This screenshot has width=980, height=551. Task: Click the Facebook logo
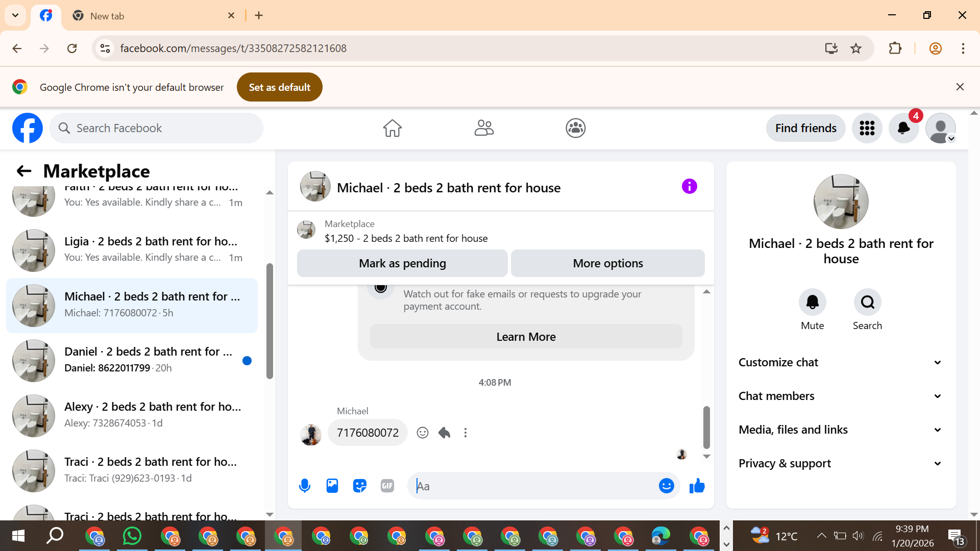(28, 128)
